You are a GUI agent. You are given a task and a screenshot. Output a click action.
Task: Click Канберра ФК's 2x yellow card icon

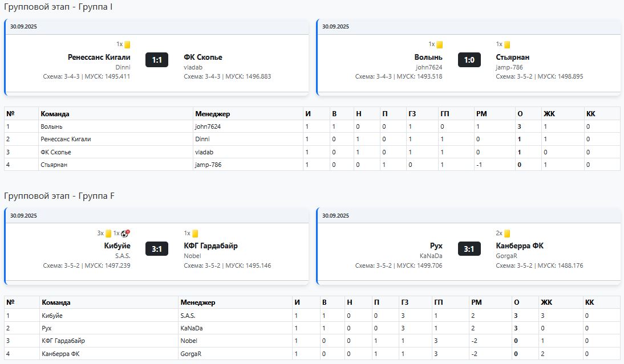[x=507, y=233]
